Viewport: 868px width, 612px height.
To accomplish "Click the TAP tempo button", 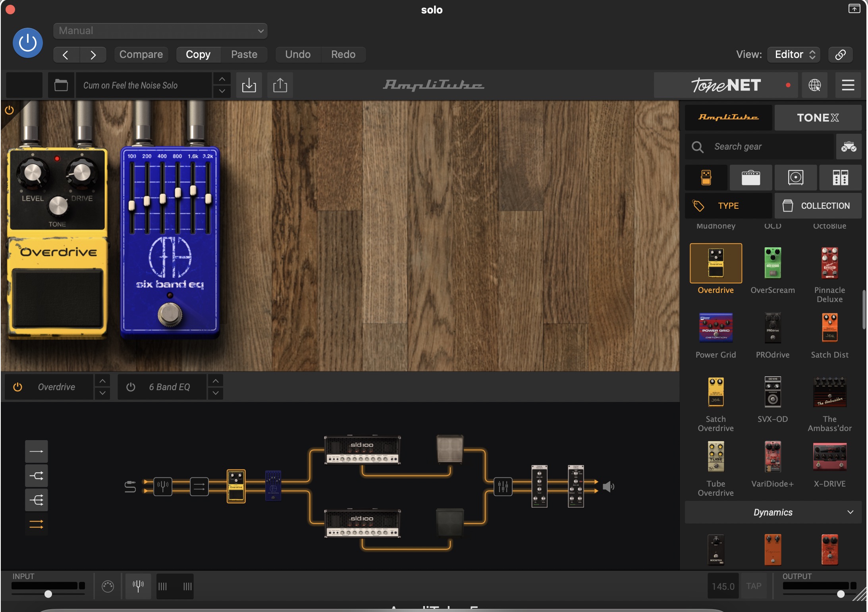I will point(753,586).
